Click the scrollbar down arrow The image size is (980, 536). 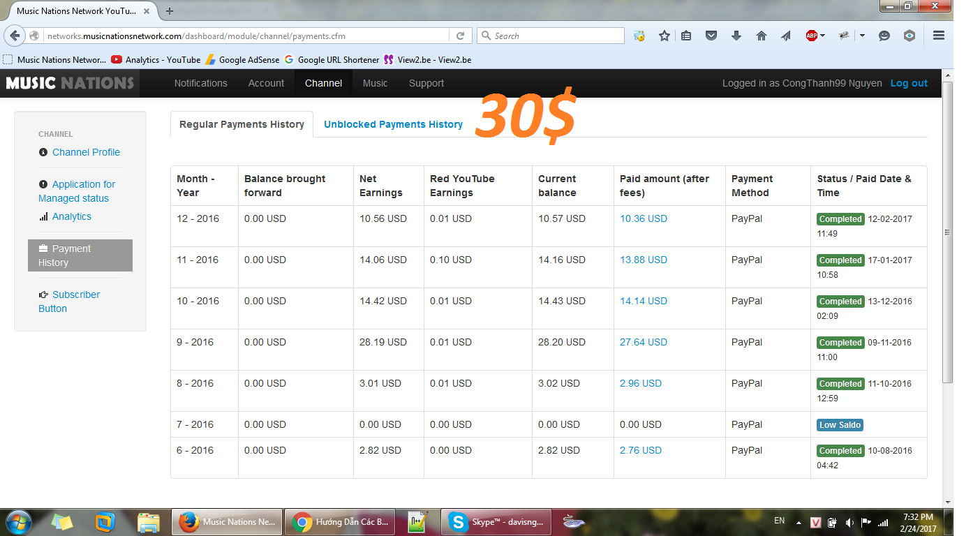[947, 502]
